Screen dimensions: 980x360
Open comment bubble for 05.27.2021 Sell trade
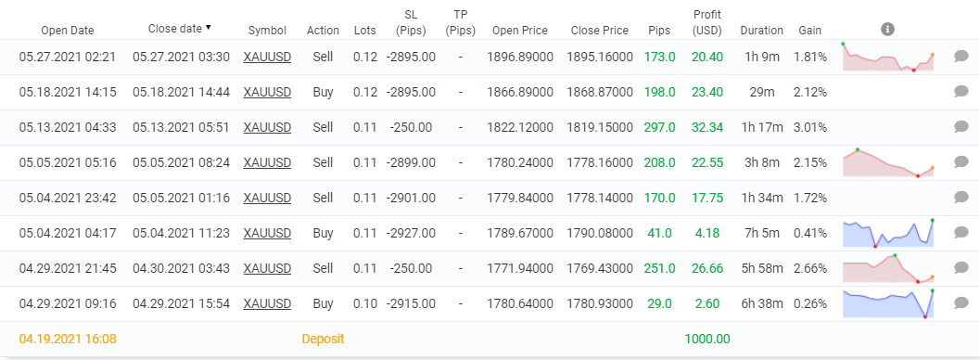961,57
